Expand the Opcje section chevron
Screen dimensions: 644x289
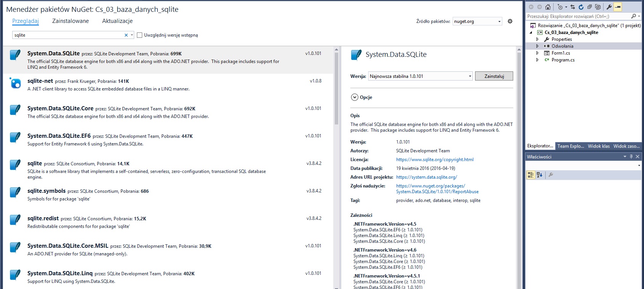point(355,97)
